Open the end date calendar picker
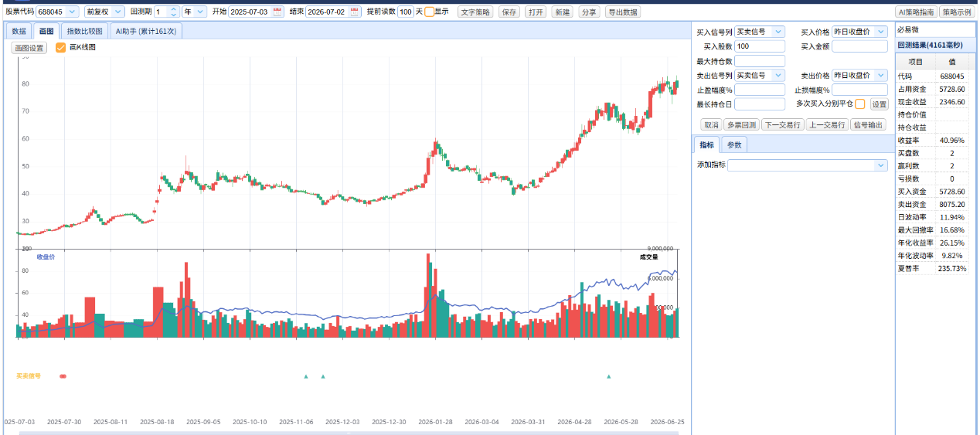 [x=355, y=12]
